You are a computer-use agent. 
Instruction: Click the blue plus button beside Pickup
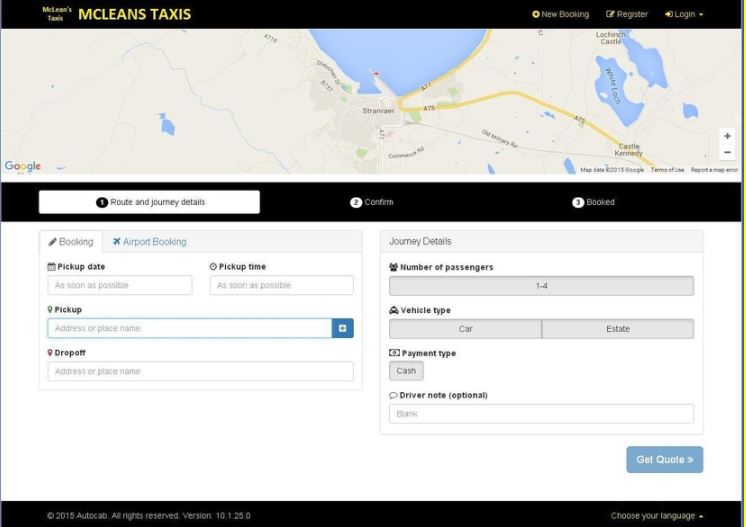pyautogui.click(x=343, y=328)
